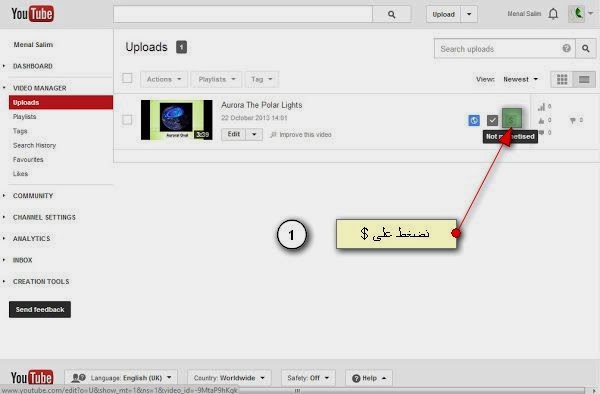Click the main YouTube search field

tap(243, 15)
